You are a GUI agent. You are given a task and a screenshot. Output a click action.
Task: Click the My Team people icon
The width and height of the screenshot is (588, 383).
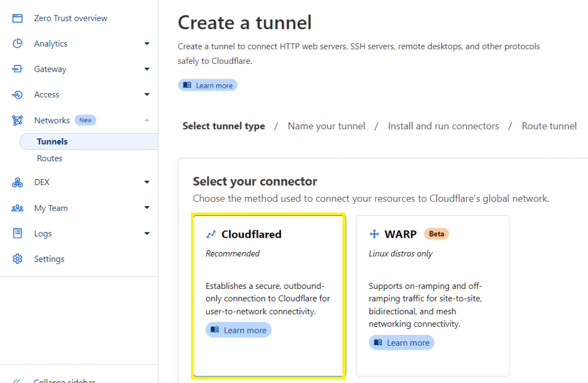tap(17, 208)
